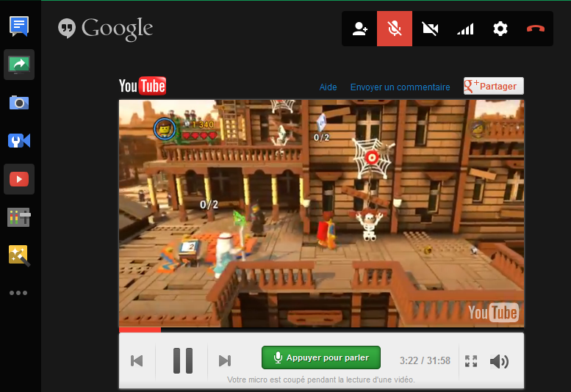
Task: Click the 3:22 / 31:58 time display
Action: tap(425, 360)
